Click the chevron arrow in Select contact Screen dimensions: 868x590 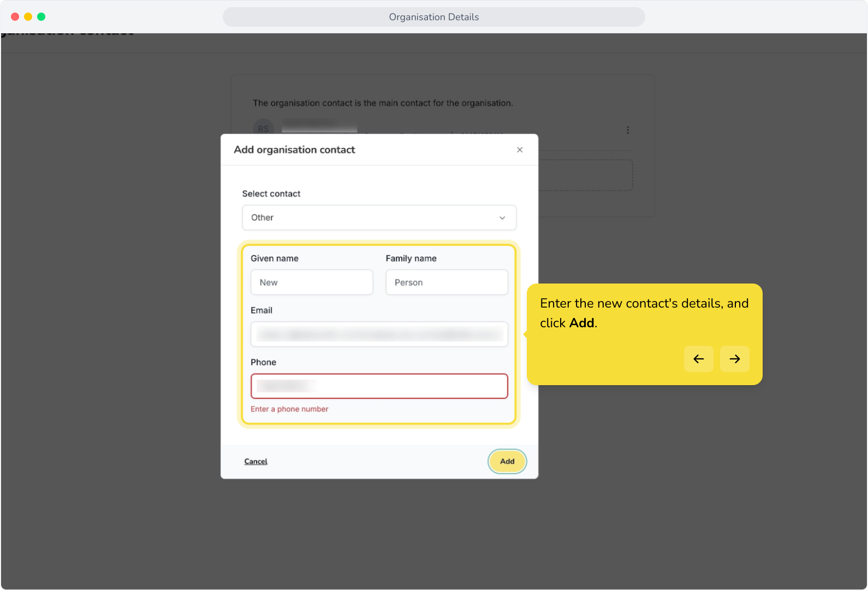click(x=502, y=218)
